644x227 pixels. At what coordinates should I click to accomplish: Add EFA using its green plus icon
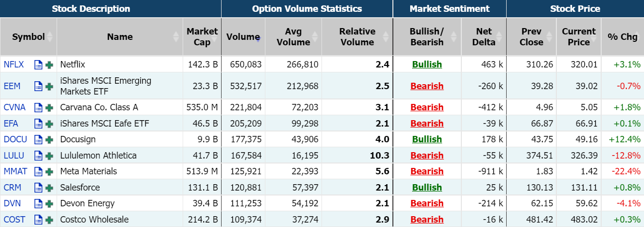click(49, 124)
